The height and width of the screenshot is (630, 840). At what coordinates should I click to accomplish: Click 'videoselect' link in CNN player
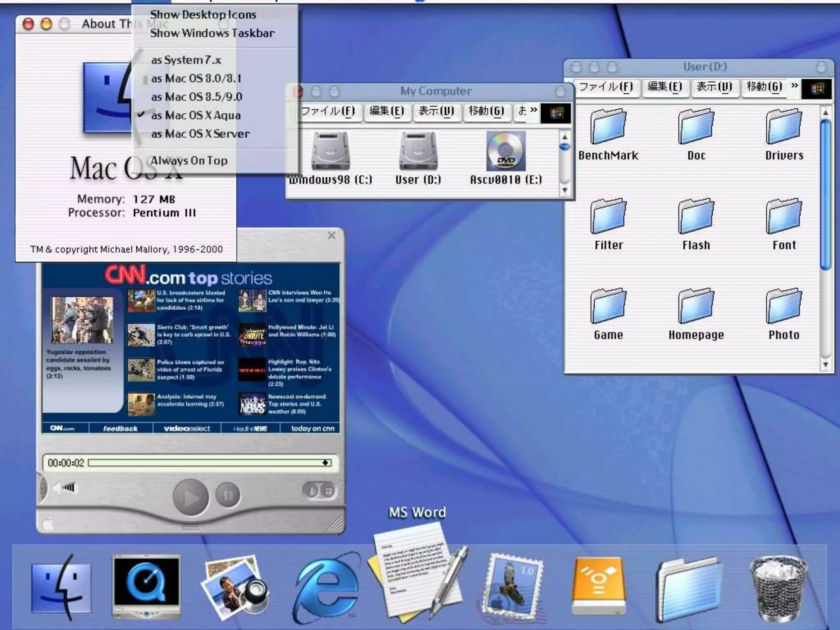[187, 429]
